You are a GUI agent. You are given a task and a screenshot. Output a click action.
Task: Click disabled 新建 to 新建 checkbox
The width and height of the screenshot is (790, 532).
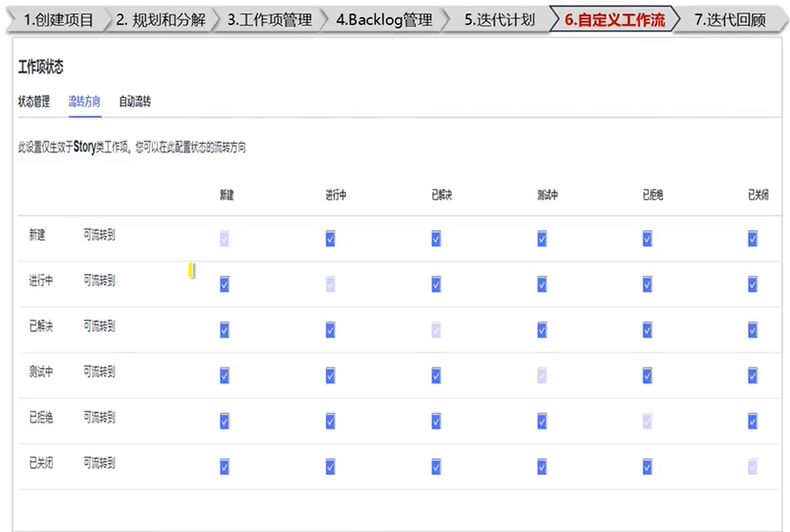225,239
